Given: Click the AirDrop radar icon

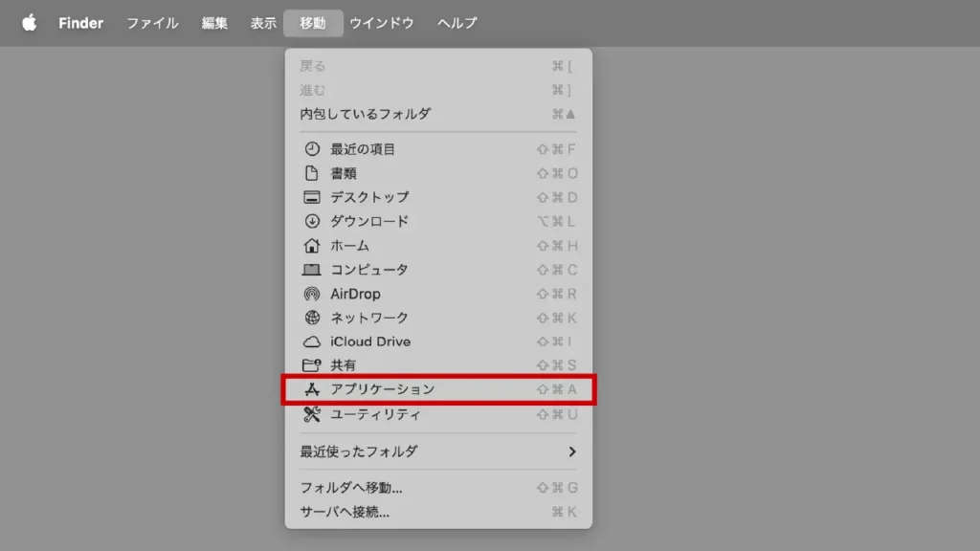Looking at the screenshot, I should (311, 294).
